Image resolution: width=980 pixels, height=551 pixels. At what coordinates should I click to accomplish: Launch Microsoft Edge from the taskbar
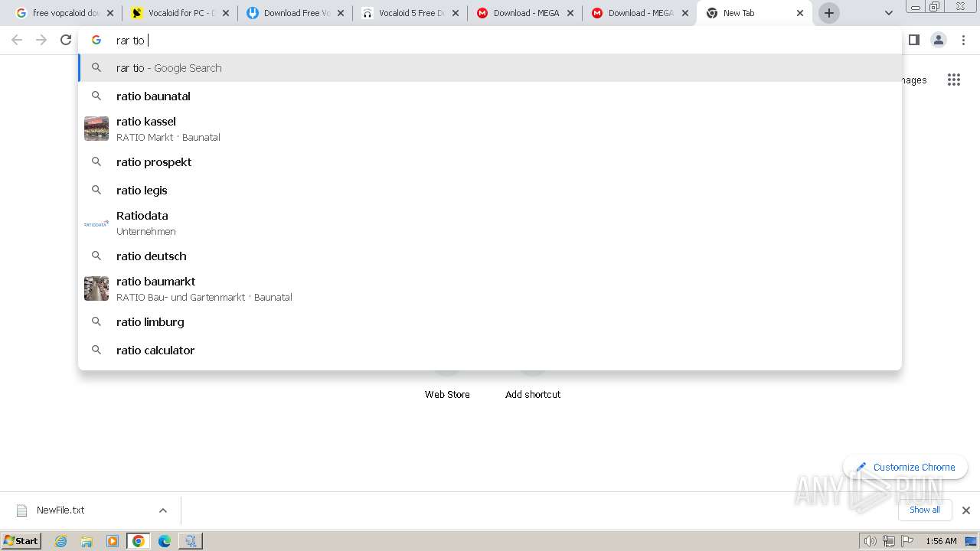coord(165,541)
